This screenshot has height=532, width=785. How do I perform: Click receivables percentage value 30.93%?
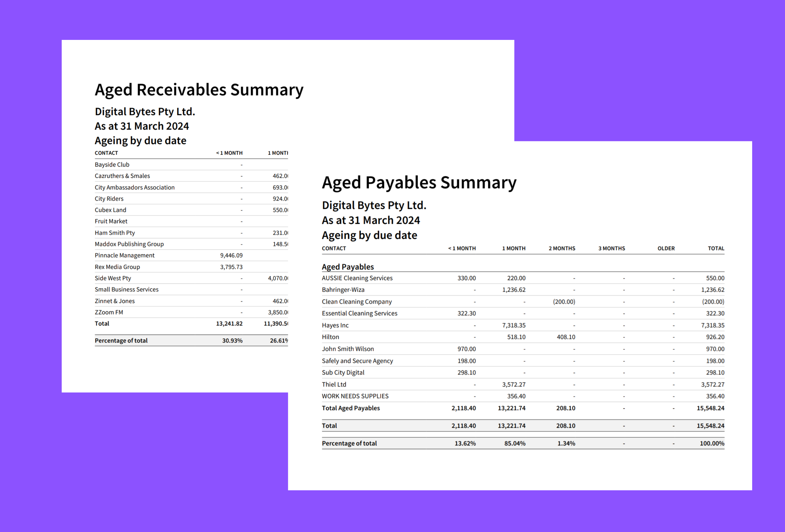click(x=232, y=341)
